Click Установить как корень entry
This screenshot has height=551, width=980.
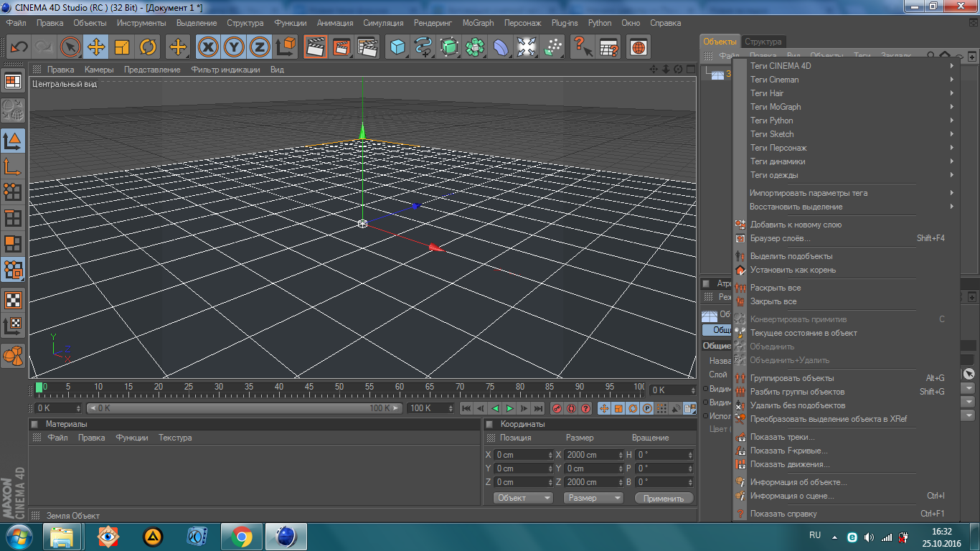[x=847, y=270]
